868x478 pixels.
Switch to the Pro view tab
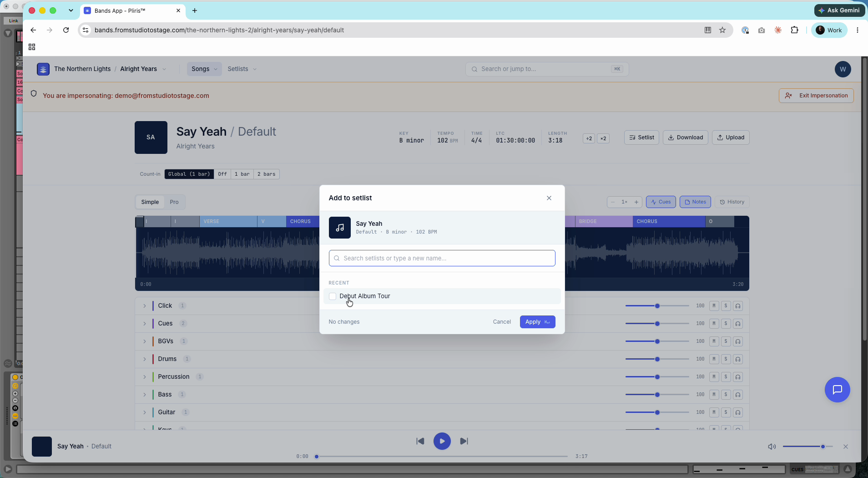click(174, 202)
